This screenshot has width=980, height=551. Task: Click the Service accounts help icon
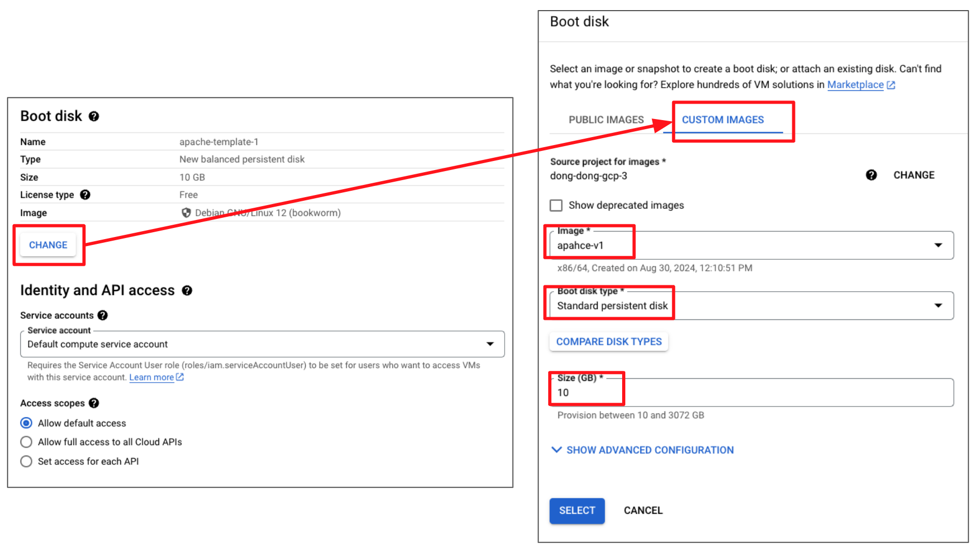click(x=103, y=316)
